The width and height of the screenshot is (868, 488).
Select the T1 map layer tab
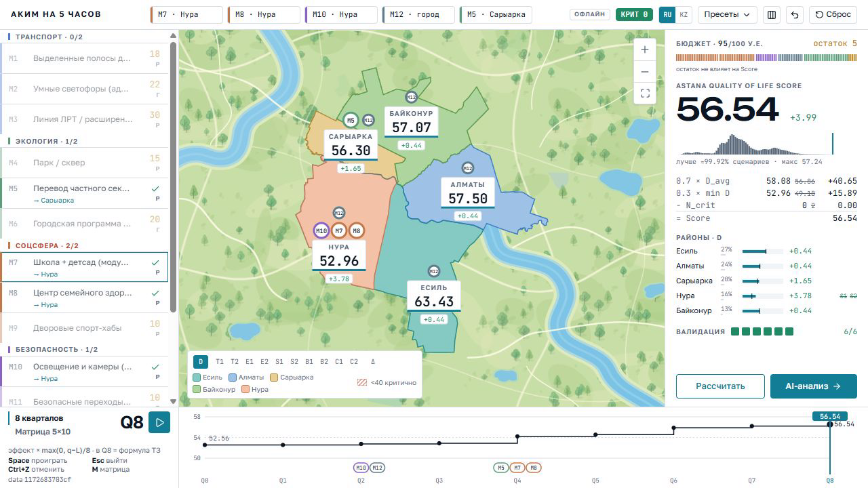coord(220,362)
